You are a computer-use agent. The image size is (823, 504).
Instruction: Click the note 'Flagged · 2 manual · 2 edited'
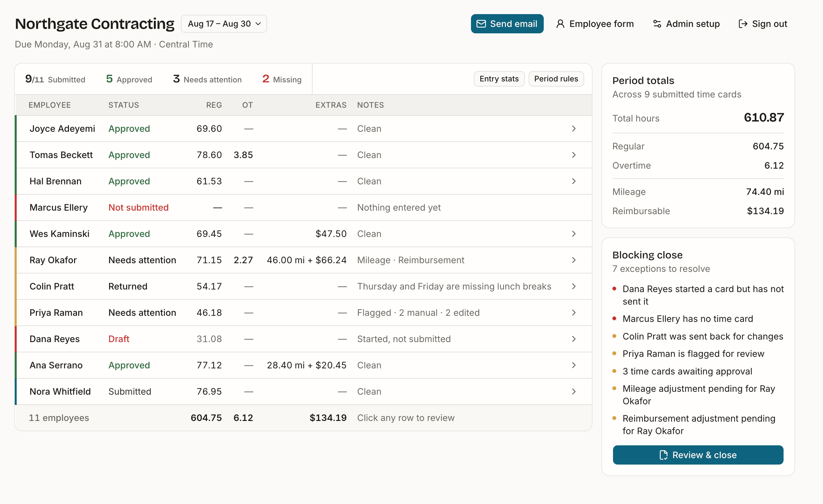pos(418,313)
